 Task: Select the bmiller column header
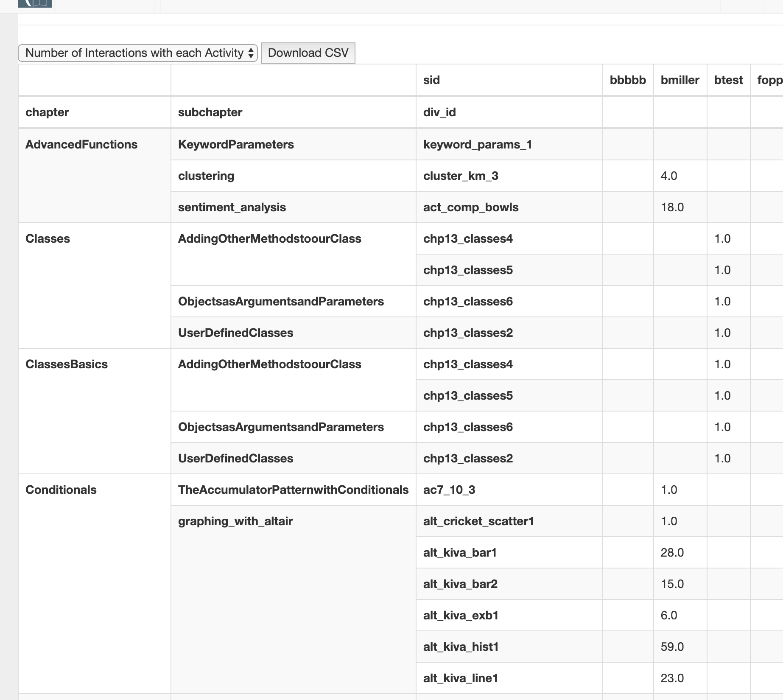pos(680,80)
